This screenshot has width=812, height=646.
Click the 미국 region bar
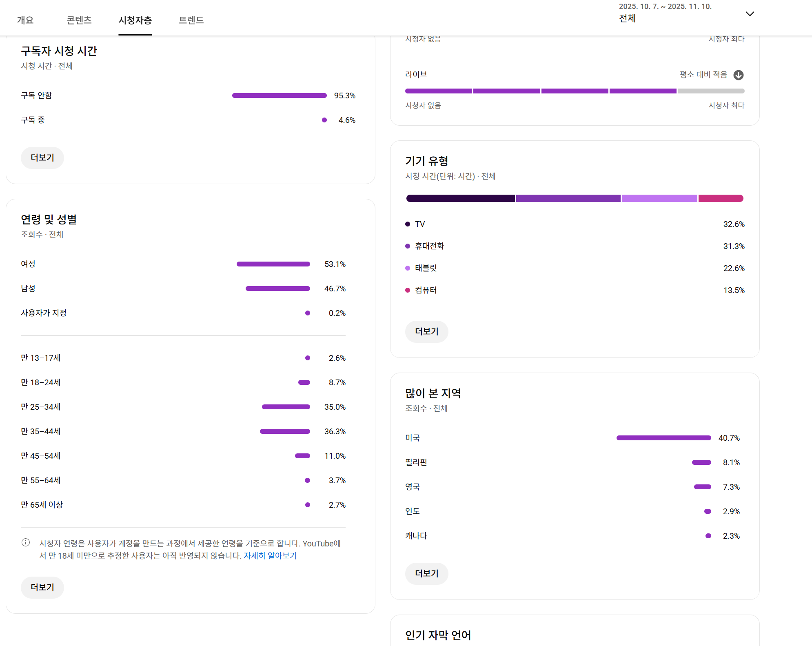(663, 438)
